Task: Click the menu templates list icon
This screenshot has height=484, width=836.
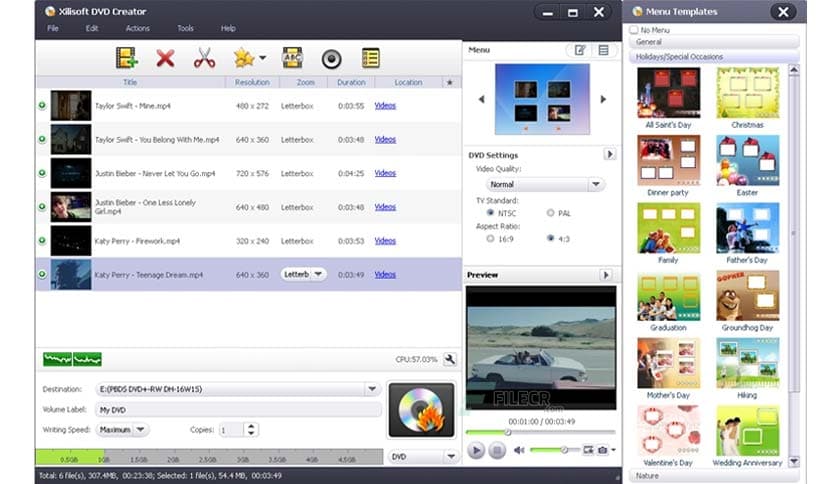Action: tap(604, 50)
